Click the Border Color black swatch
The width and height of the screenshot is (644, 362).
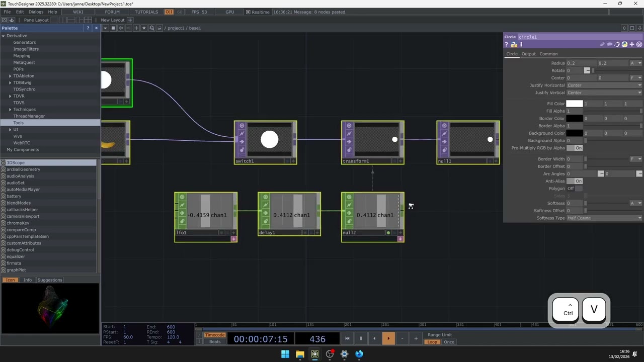(x=575, y=119)
